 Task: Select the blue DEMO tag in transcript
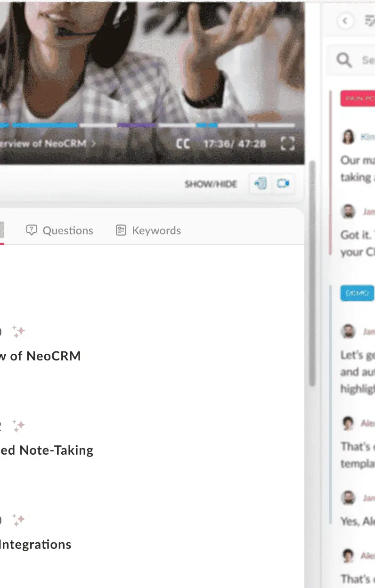(357, 294)
